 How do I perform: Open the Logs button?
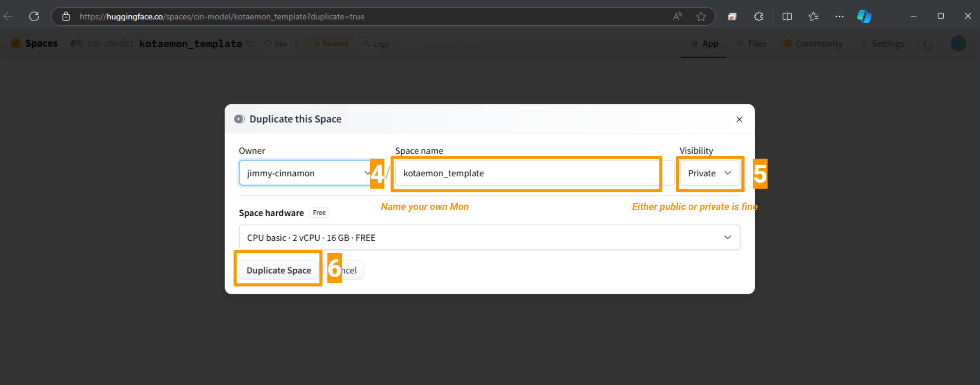coord(376,44)
